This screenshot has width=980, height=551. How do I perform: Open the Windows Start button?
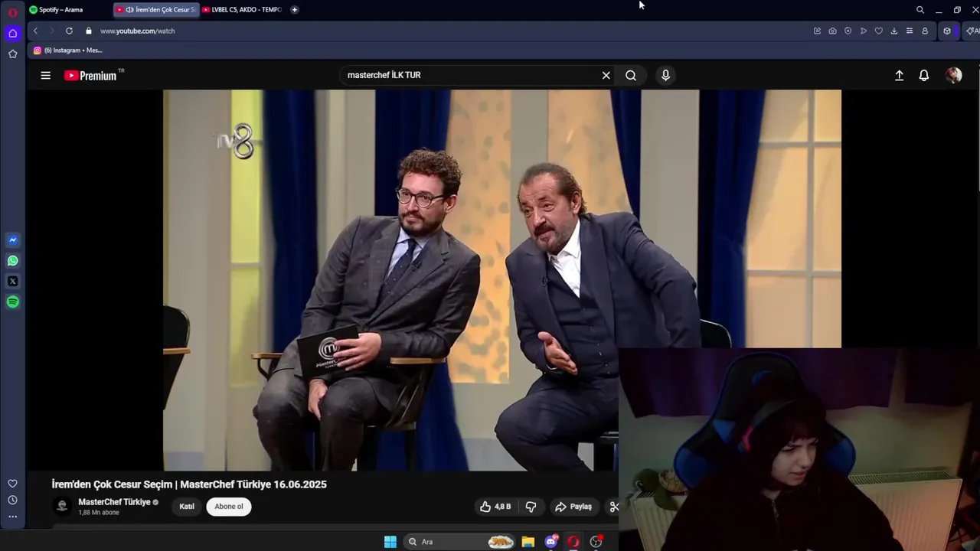point(390,542)
